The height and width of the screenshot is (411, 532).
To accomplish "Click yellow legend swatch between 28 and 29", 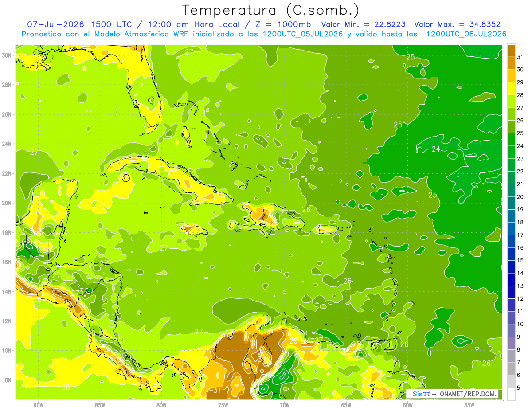I will tap(511, 89).
